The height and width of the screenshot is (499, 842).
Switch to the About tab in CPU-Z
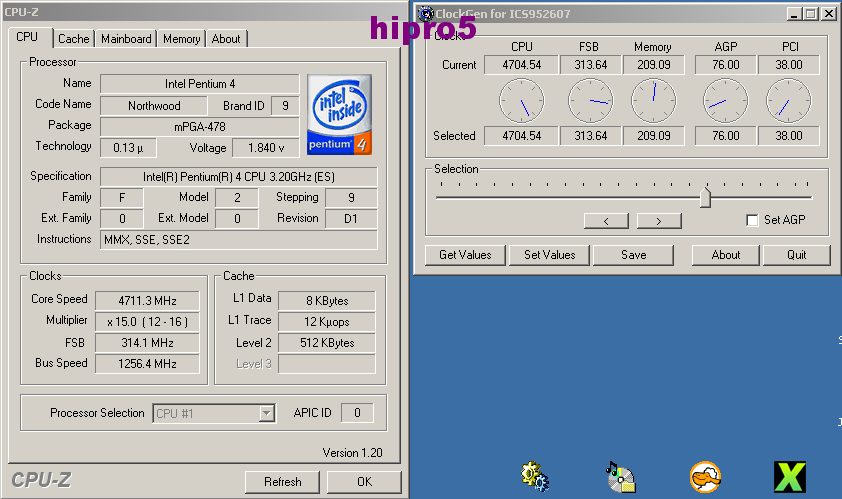pyautogui.click(x=226, y=39)
